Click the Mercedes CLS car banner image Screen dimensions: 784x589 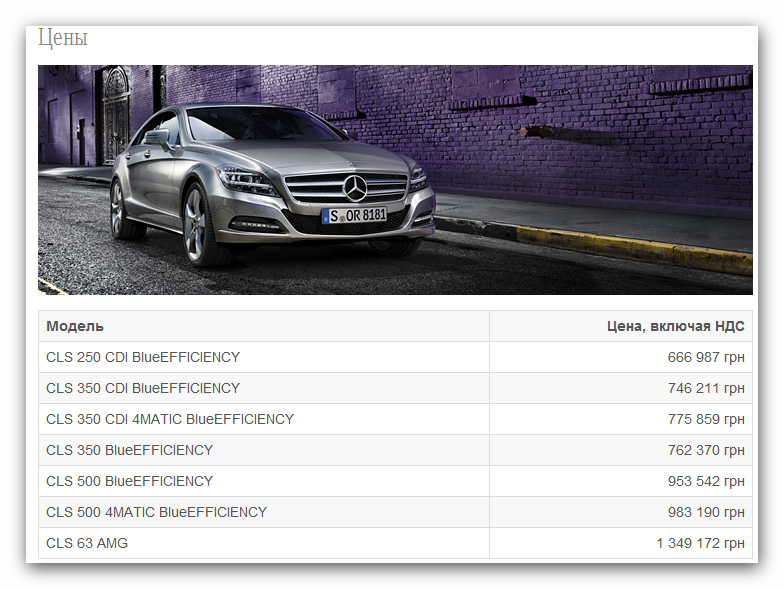[395, 180]
